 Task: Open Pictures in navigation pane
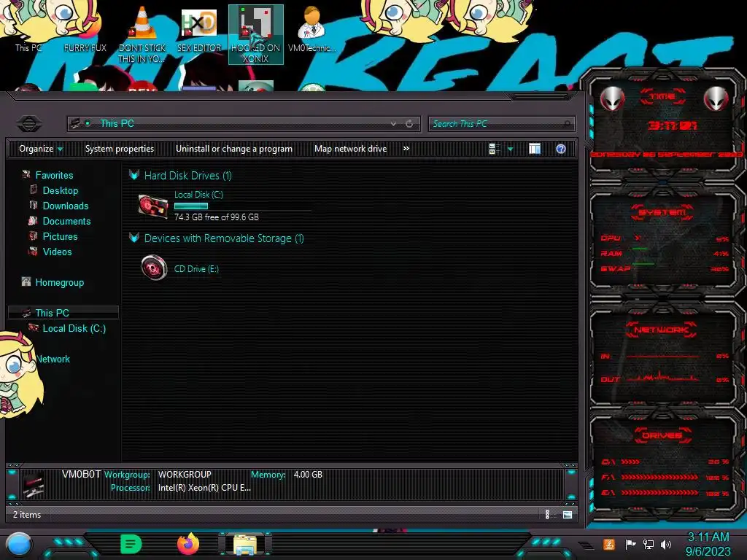coord(60,236)
